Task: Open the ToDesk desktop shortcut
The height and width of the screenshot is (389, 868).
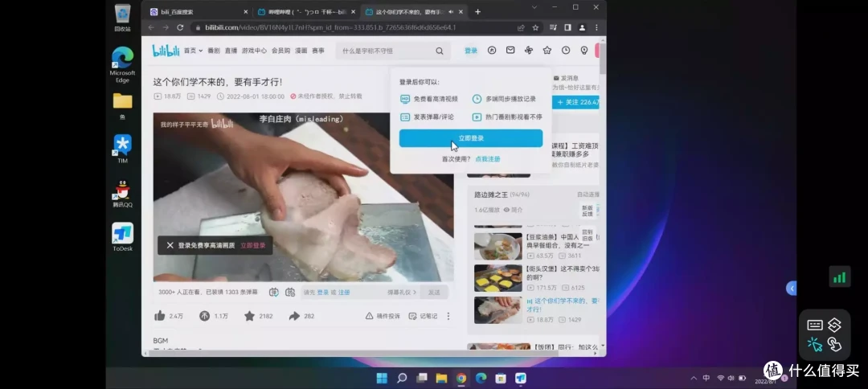Action: click(122, 237)
